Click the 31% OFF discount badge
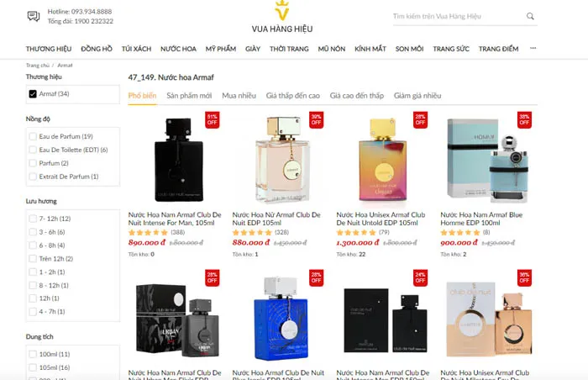 (212, 119)
